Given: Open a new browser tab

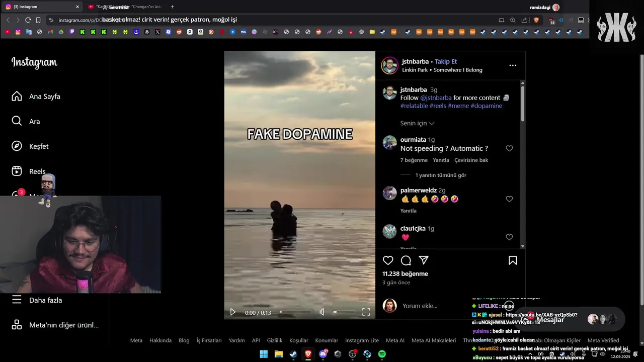Looking at the screenshot, I should coord(173,7).
